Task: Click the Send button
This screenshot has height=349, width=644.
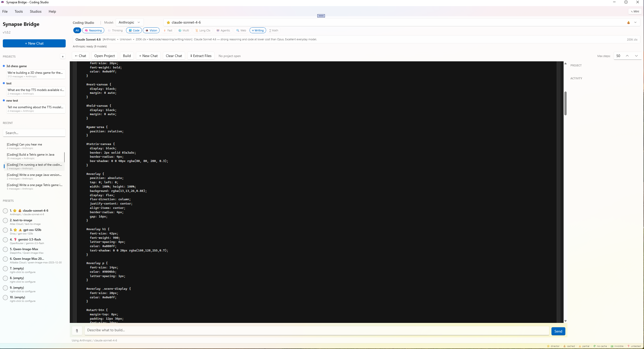Action: point(558,331)
